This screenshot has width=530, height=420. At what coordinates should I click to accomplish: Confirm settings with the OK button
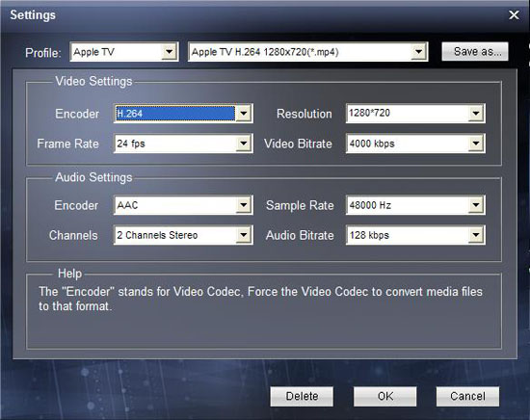385,396
